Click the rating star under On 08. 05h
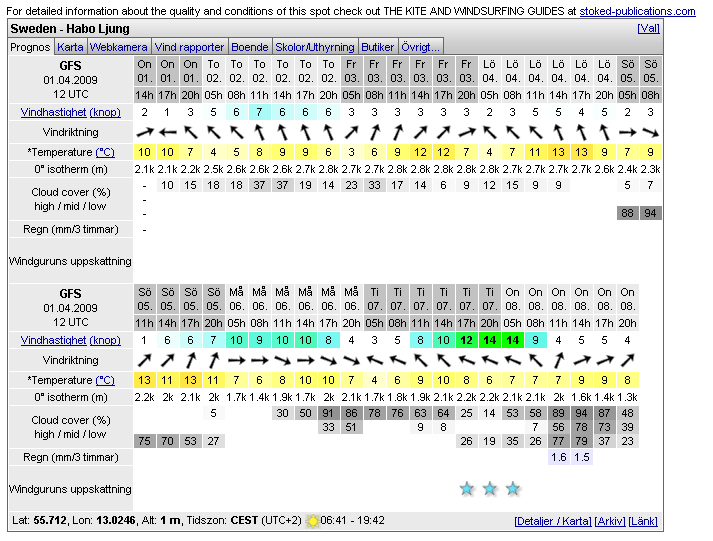This screenshot has height=541, width=713. (x=513, y=489)
